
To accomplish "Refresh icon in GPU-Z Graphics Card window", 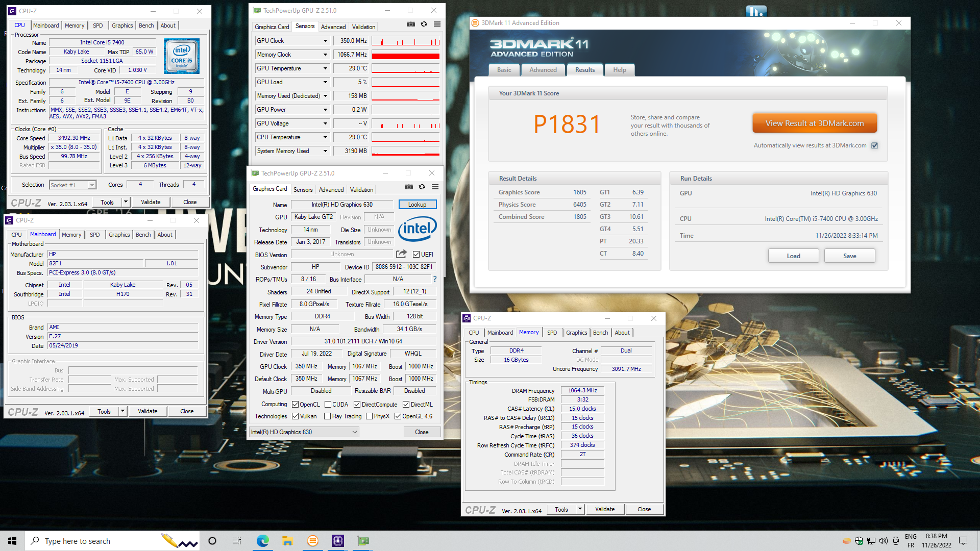I will 422,187.
